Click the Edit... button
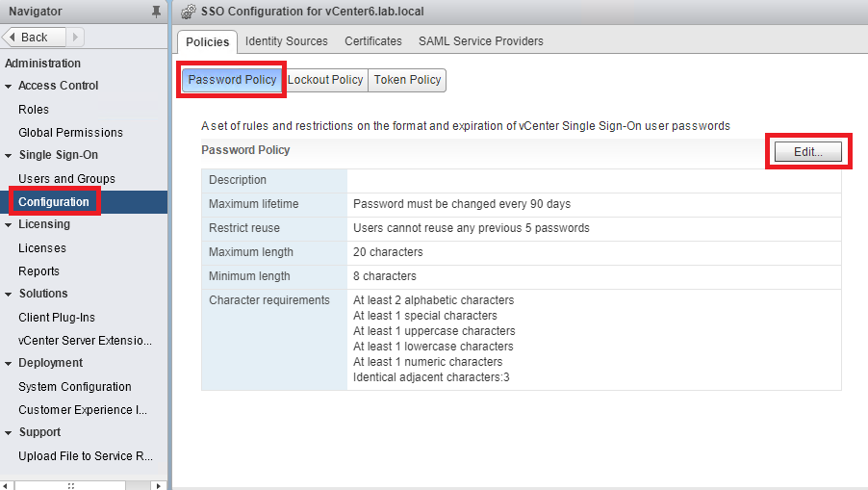868x490 pixels. click(808, 152)
